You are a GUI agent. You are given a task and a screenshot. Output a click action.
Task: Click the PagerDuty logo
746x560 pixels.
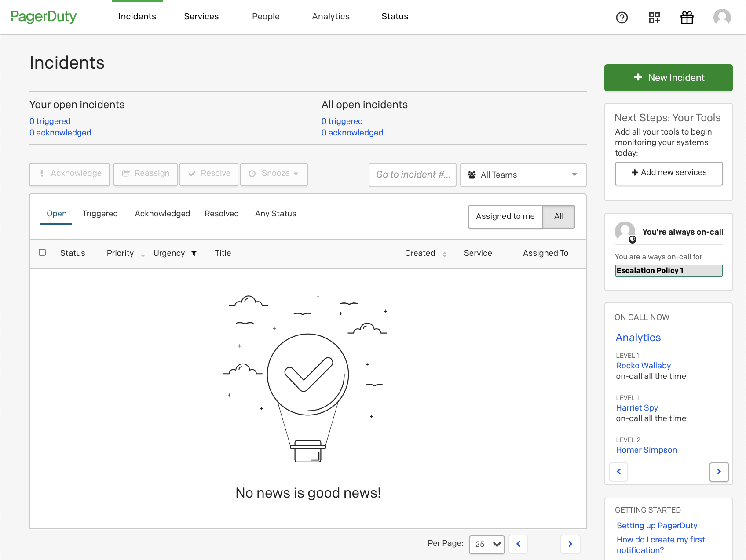point(44,17)
